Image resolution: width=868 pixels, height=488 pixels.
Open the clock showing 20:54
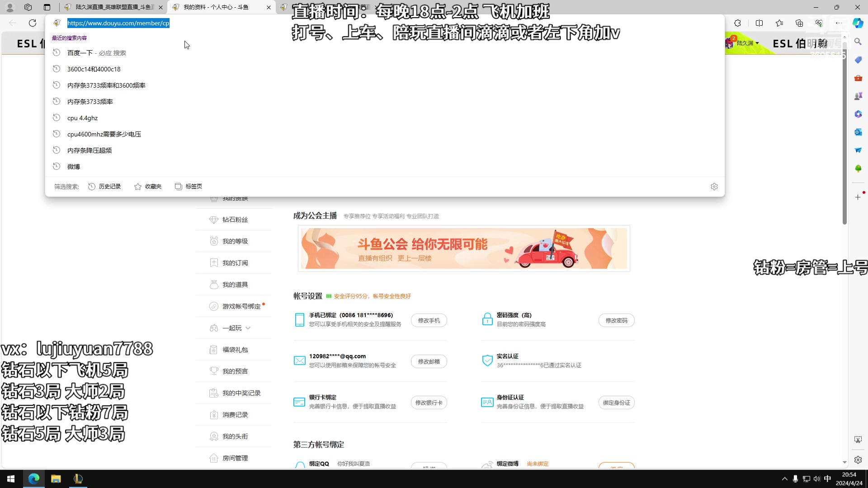[849, 479]
